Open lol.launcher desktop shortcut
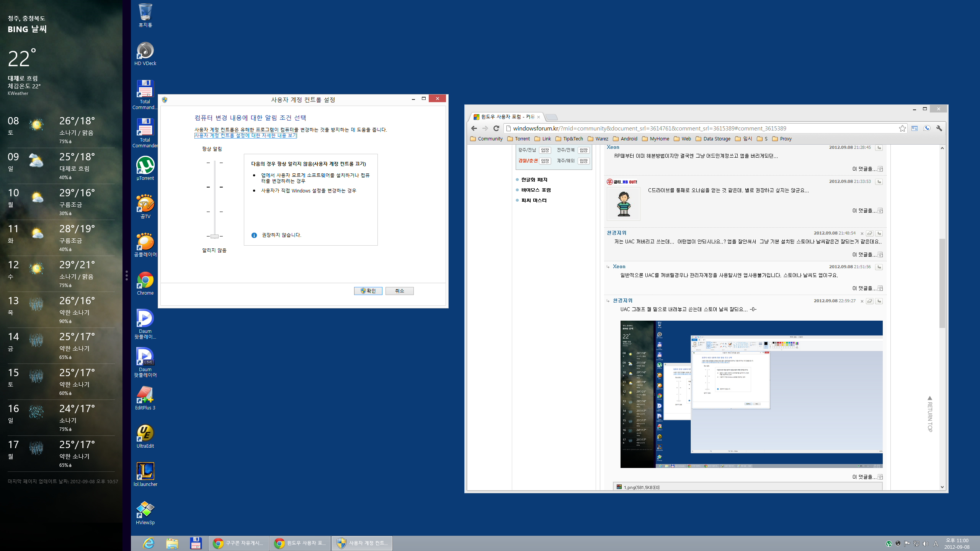980x551 pixels. tap(145, 474)
